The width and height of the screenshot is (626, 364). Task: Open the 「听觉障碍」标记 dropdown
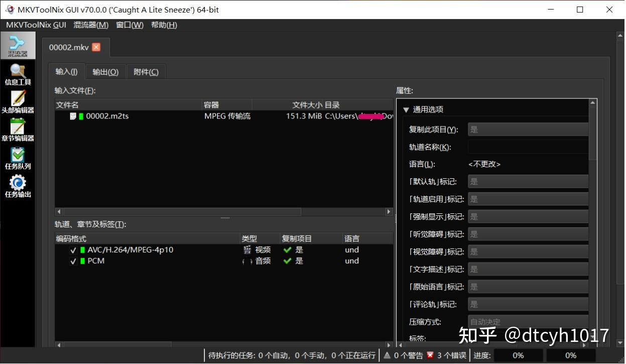528,234
